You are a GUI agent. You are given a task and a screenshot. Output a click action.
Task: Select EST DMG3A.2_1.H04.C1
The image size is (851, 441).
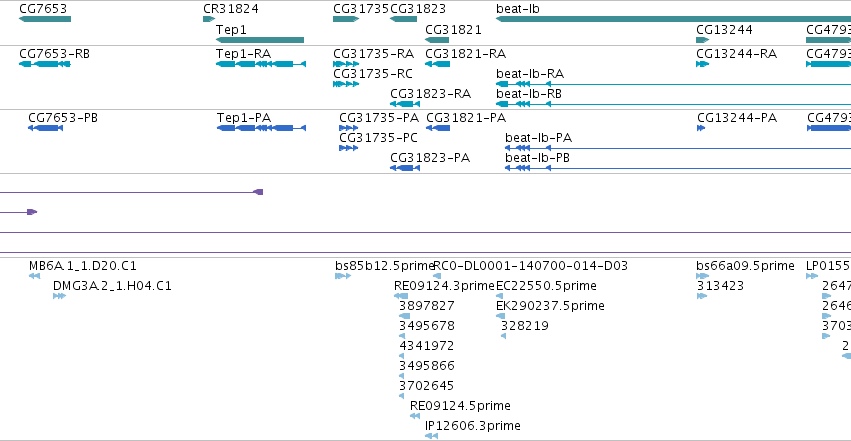click(59, 296)
